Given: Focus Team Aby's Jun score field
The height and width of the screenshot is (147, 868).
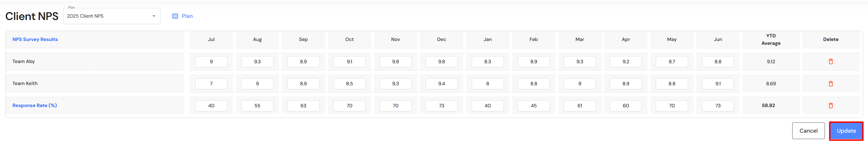Looking at the screenshot, I should pyautogui.click(x=718, y=62).
